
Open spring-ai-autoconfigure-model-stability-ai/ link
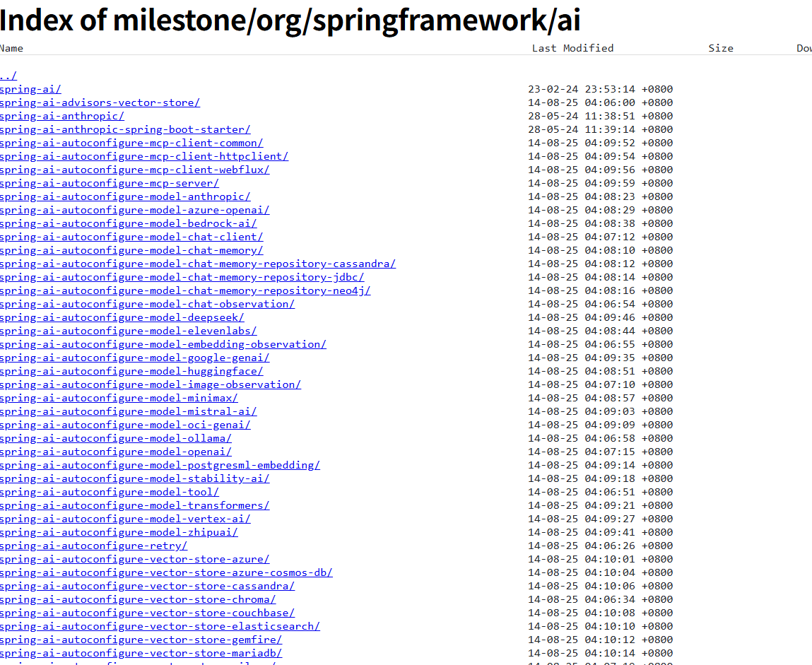pos(135,480)
